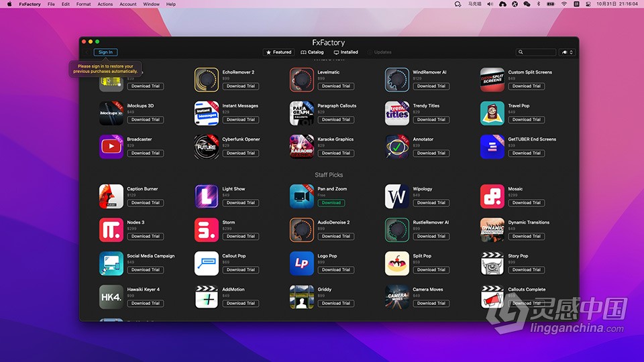Switch to the Catalog tab
This screenshot has height=362, width=644.
(x=312, y=52)
